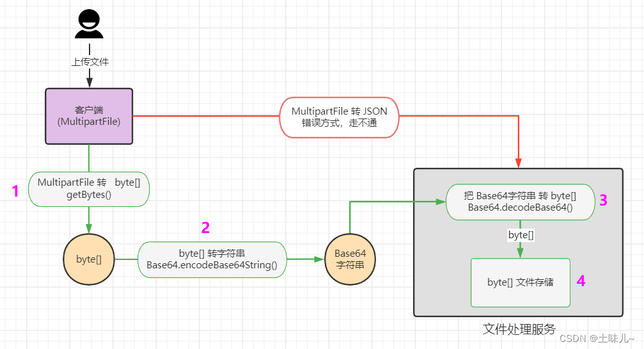Select the MultipartFile 转 byte[] getBytes() node
The width and height of the screenshot is (644, 349).
click(x=89, y=189)
